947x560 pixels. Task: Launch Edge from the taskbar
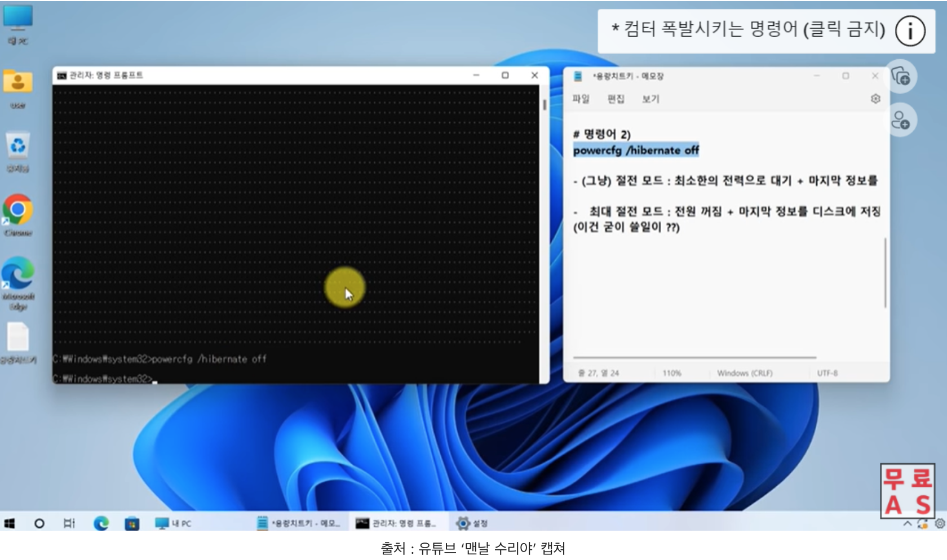(101, 523)
